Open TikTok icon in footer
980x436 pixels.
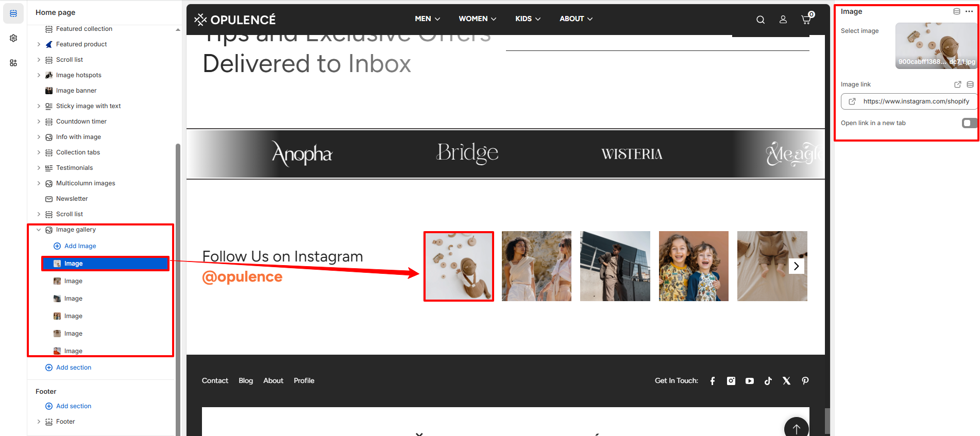768,381
